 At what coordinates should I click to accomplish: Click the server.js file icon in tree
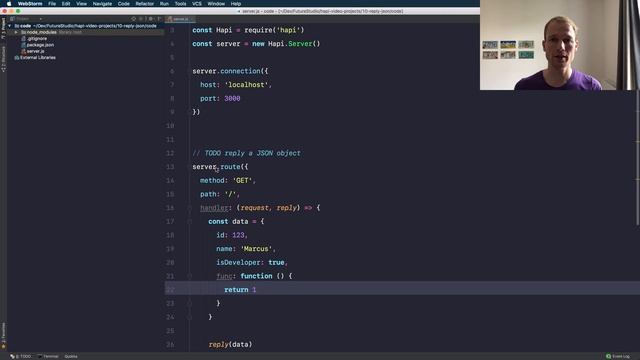click(x=23, y=51)
